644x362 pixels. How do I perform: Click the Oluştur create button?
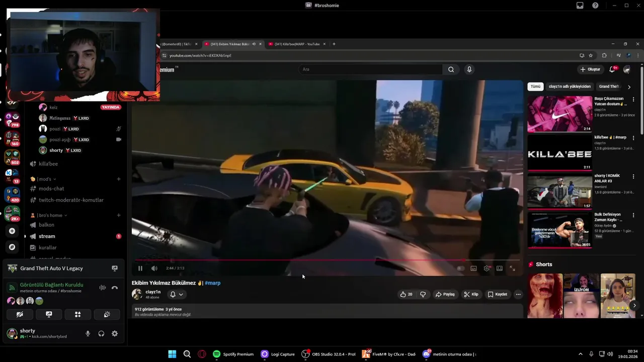(590, 69)
